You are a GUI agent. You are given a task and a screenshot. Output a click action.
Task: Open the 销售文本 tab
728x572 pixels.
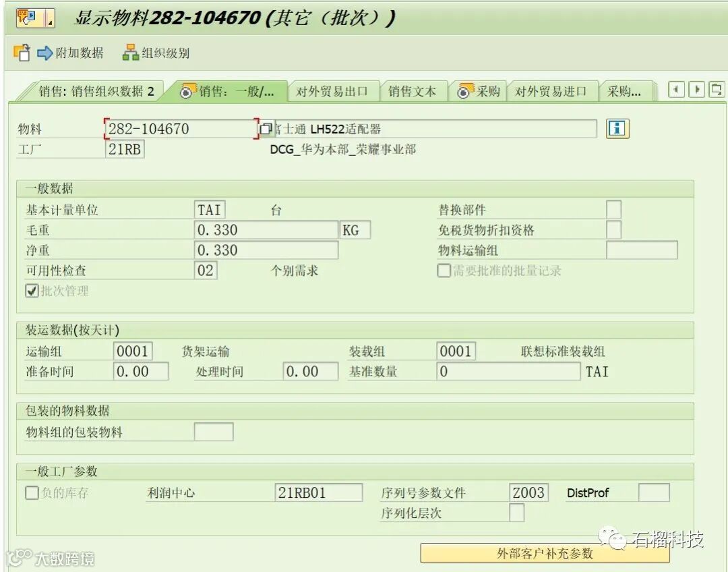tap(413, 91)
